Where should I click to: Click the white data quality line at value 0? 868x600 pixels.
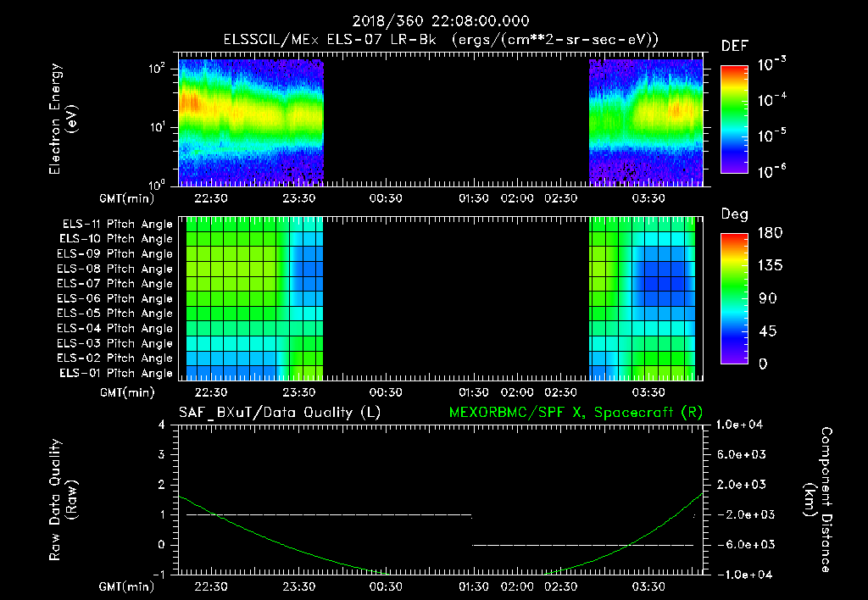click(x=582, y=545)
